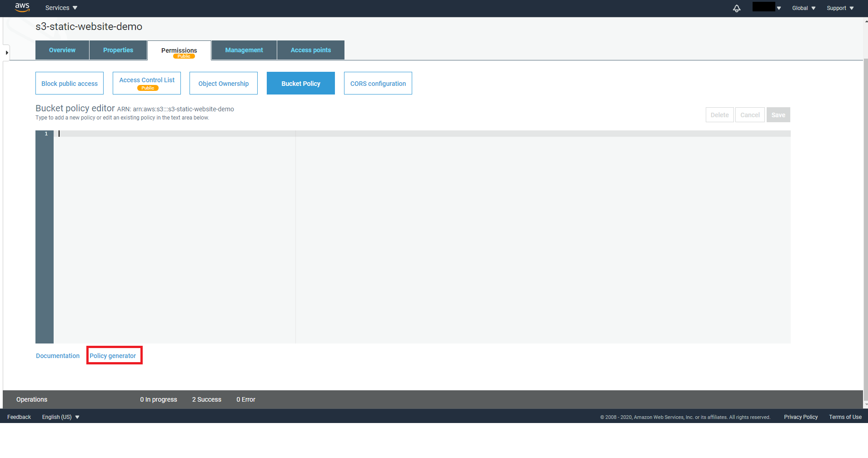
Task: Select the Permissions tab
Action: [x=179, y=50]
